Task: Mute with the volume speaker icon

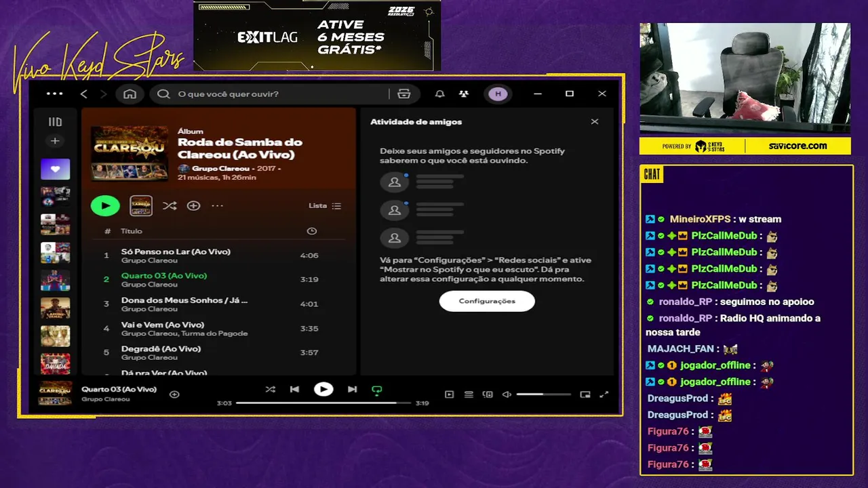Action: [x=507, y=394]
